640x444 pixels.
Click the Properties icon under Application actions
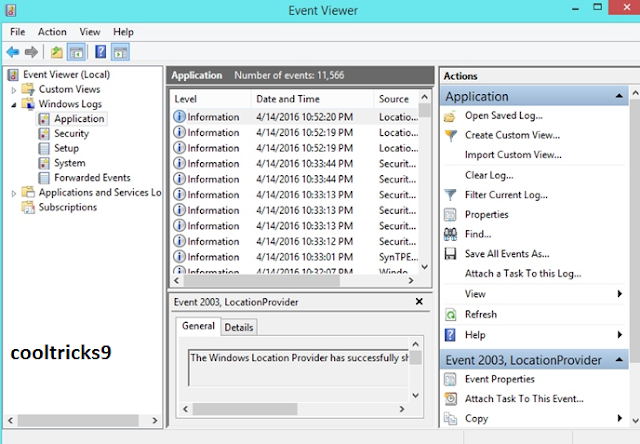[x=450, y=215]
